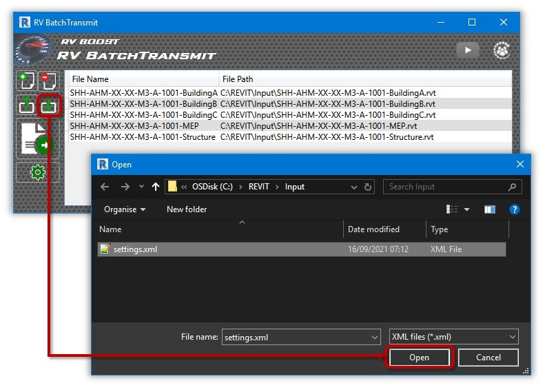Click the MEP.rvt file path cell
Viewport: 545px width, 392px height.
pos(318,126)
